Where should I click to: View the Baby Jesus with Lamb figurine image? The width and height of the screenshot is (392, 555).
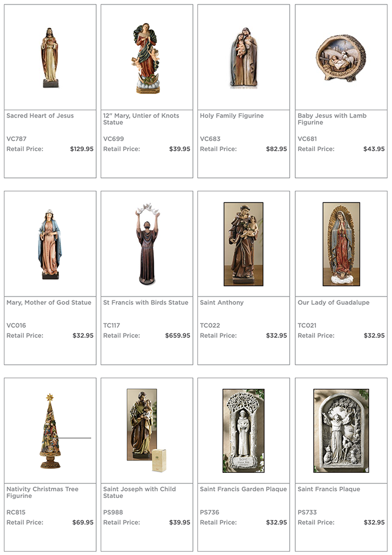(x=341, y=58)
